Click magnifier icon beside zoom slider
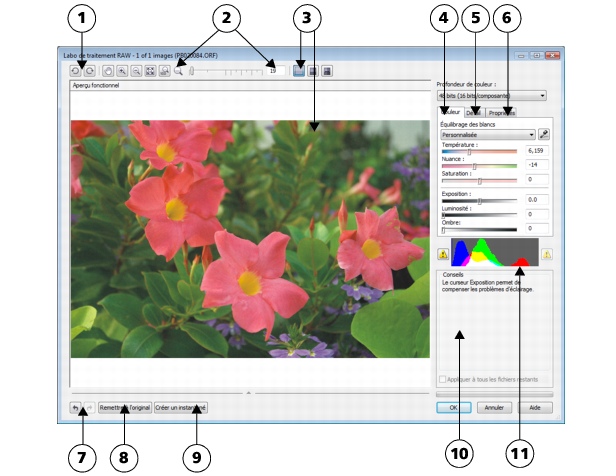Image resolution: width=616 pixels, height=476 pixels. point(178,71)
